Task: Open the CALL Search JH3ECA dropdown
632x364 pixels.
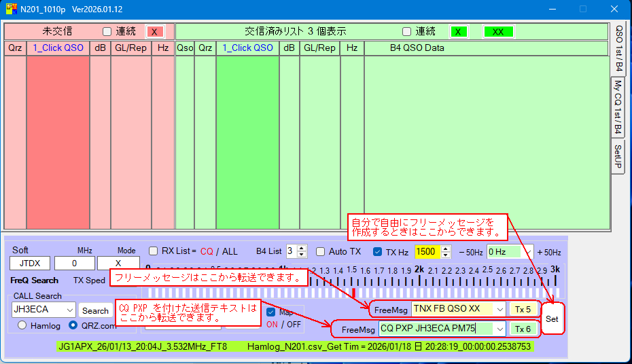Action: pyautogui.click(x=69, y=310)
